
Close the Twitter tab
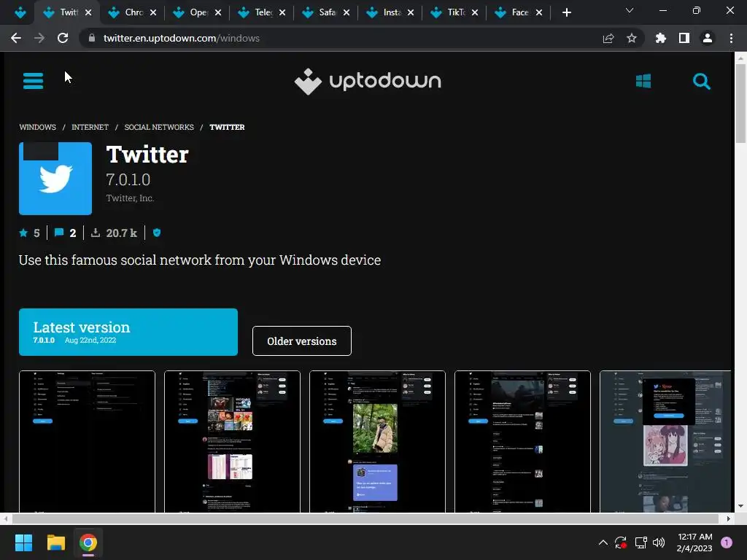[x=88, y=12]
